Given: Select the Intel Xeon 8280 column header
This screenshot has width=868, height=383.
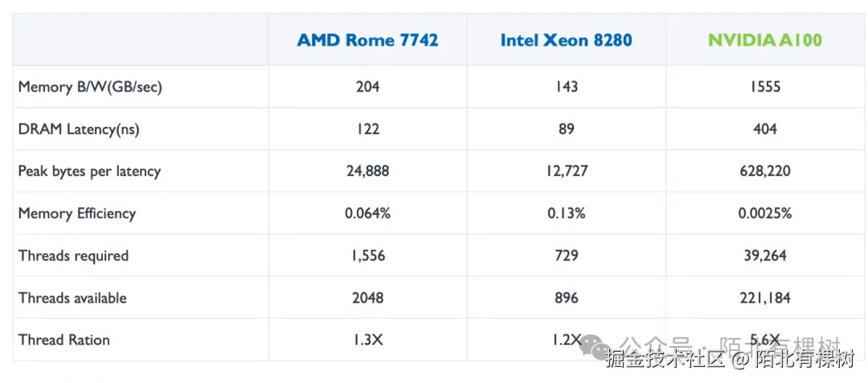Looking at the screenshot, I should pos(566,40).
